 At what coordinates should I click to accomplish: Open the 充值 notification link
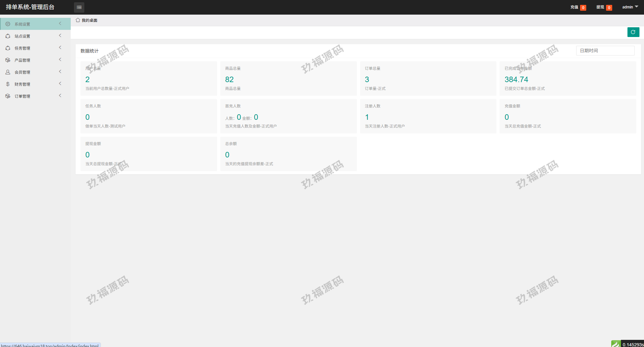coord(577,7)
